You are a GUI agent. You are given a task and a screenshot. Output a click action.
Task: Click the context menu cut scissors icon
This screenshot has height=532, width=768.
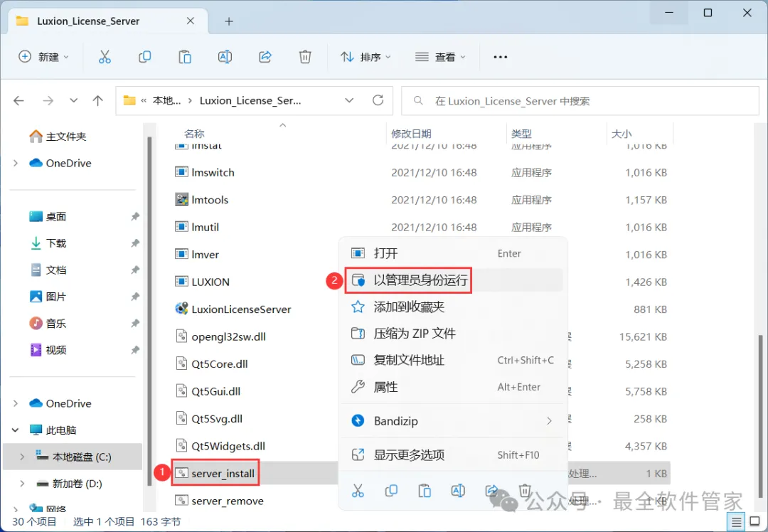pyautogui.click(x=358, y=490)
